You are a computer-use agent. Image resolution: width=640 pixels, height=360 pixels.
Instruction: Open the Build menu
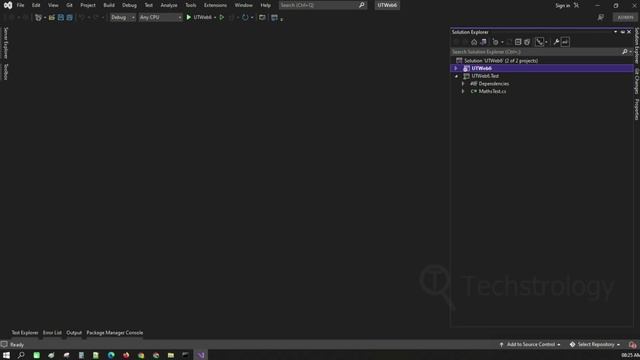tap(109, 5)
